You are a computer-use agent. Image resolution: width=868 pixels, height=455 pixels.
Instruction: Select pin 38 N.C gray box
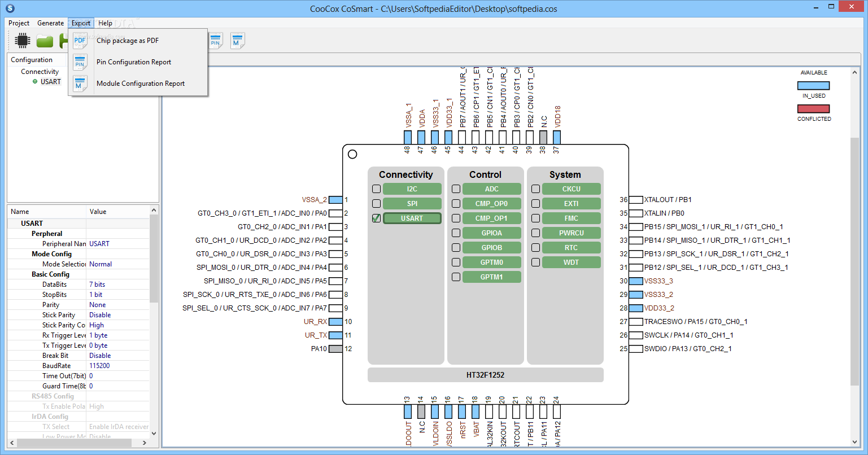pyautogui.click(x=543, y=138)
